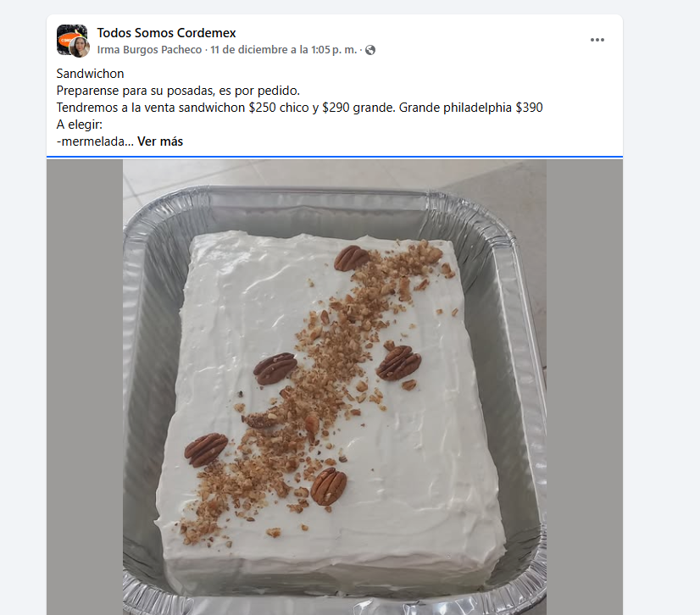Open the Todos Somos Cordemex group name
This screenshot has height=615, width=700.
tap(166, 32)
